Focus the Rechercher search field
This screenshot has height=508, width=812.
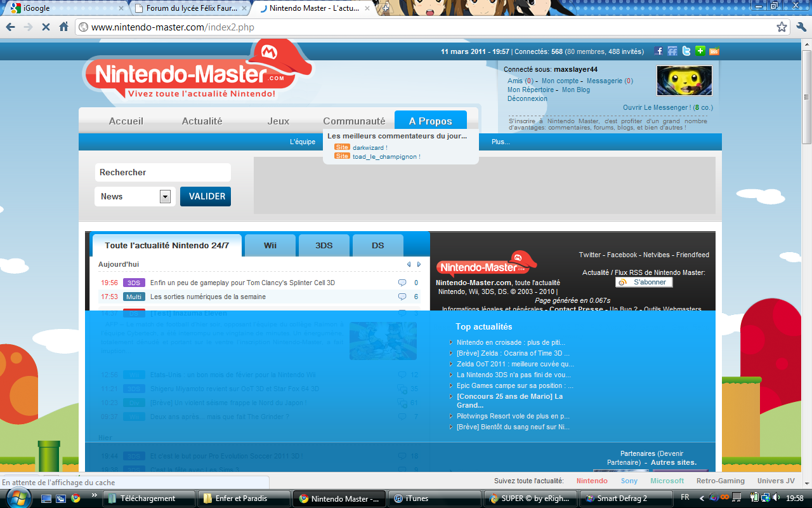162,172
